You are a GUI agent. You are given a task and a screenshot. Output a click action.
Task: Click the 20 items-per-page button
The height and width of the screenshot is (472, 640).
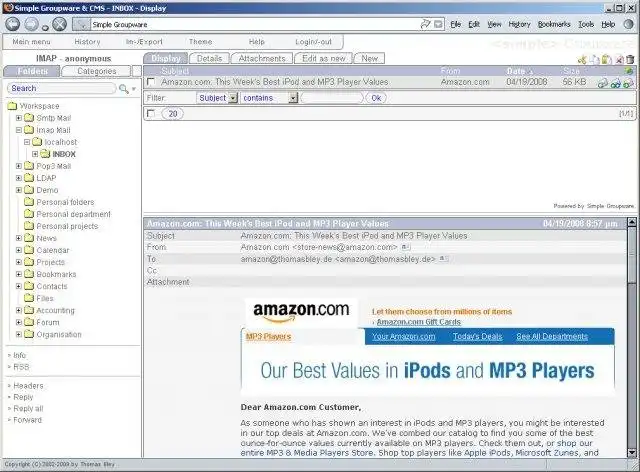[x=173, y=114]
